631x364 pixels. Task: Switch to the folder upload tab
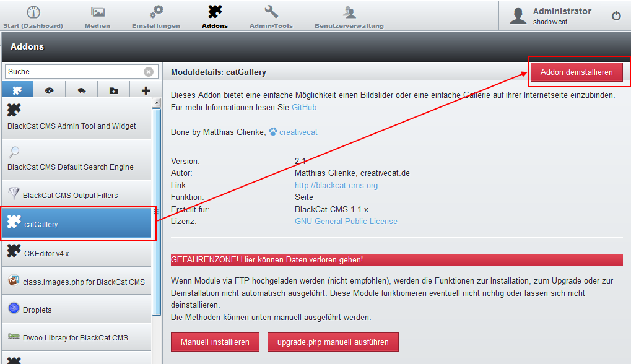click(x=114, y=90)
